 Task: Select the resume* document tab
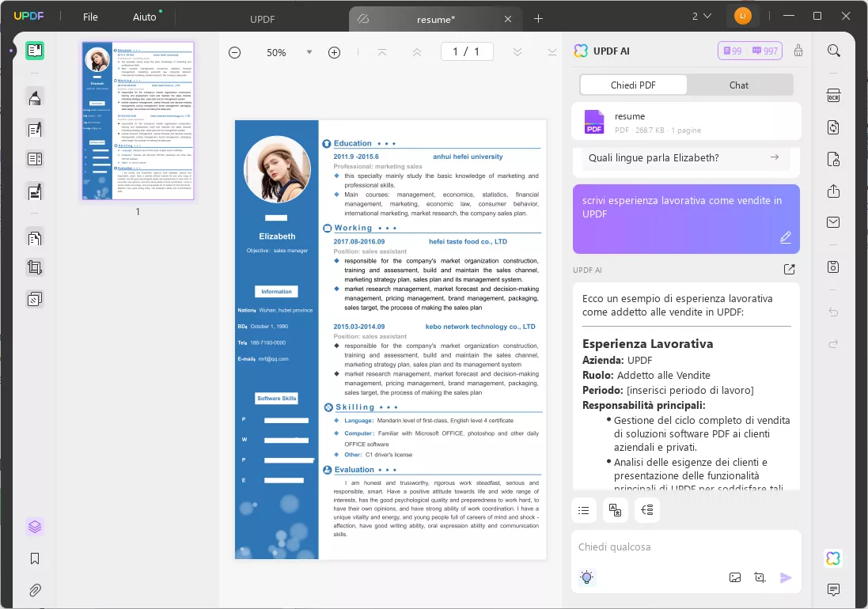click(436, 19)
